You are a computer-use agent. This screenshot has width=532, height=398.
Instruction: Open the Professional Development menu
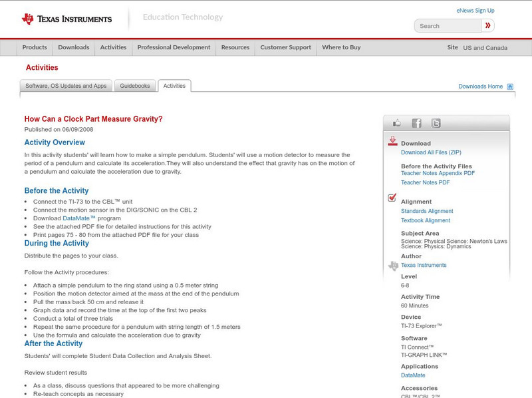pyautogui.click(x=174, y=47)
